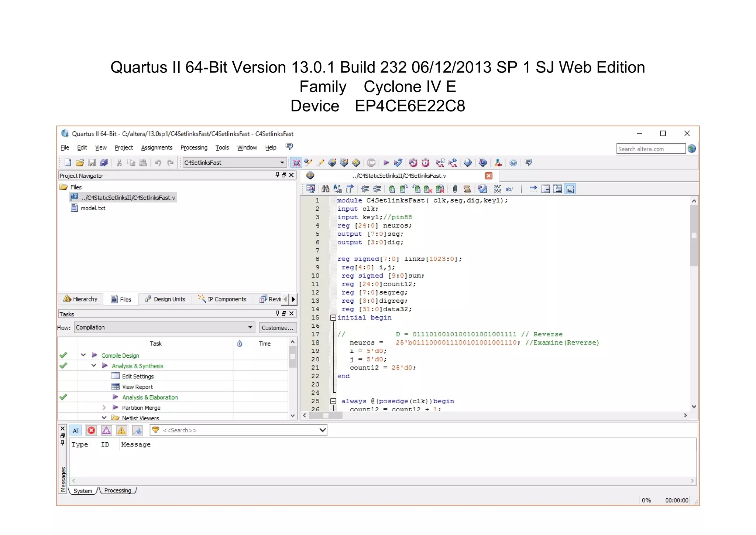Switch to the Design Units tab
The image size is (756, 535).
click(x=165, y=299)
